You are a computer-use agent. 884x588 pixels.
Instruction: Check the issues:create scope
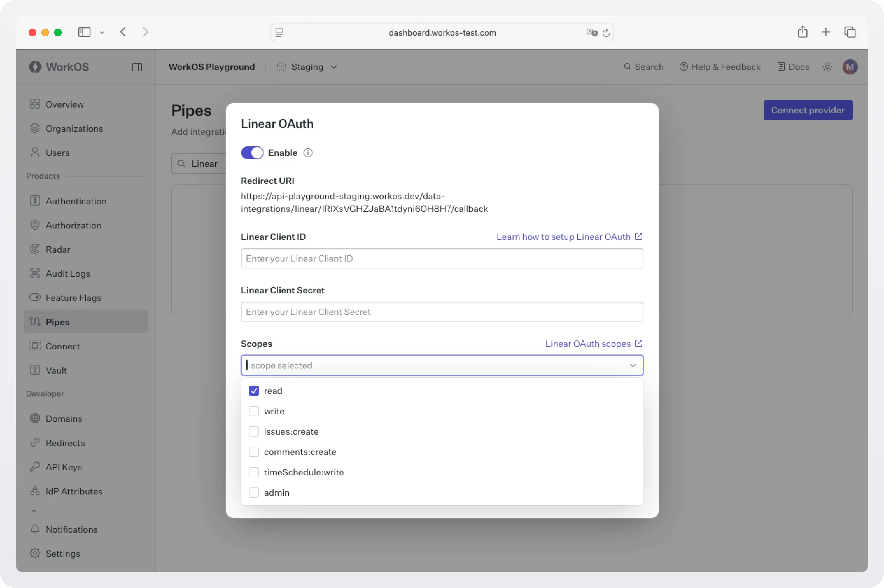pyautogui.click(x=254, y=431)
